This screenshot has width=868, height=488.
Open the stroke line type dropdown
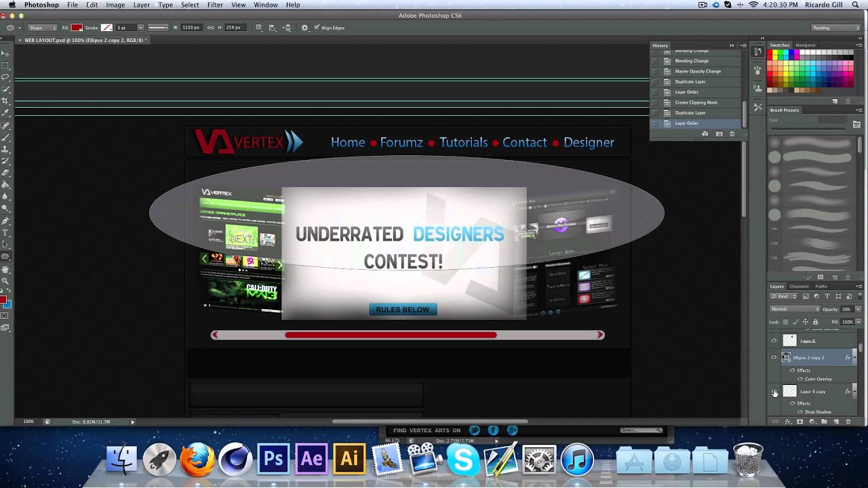click(x=158, y=28)
